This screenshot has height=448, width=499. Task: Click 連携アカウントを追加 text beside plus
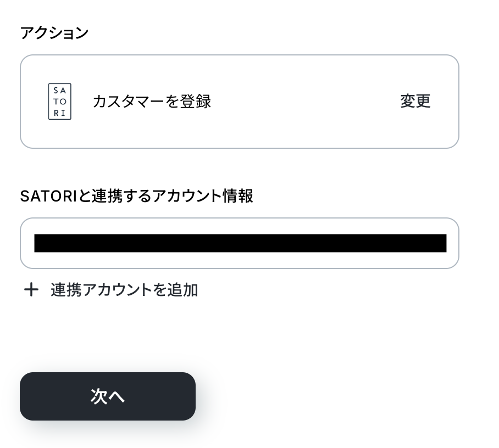click(124, 290)
